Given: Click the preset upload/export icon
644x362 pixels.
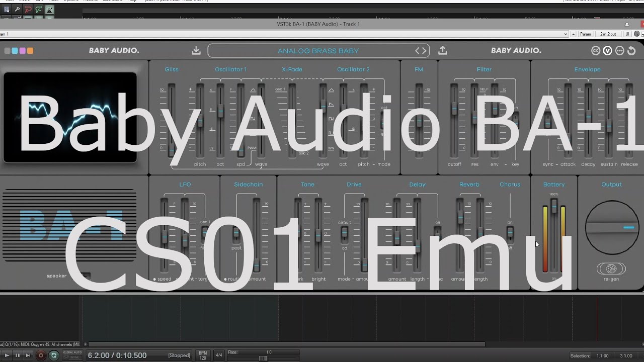Looking at the screenshot, I should point(443,50).
